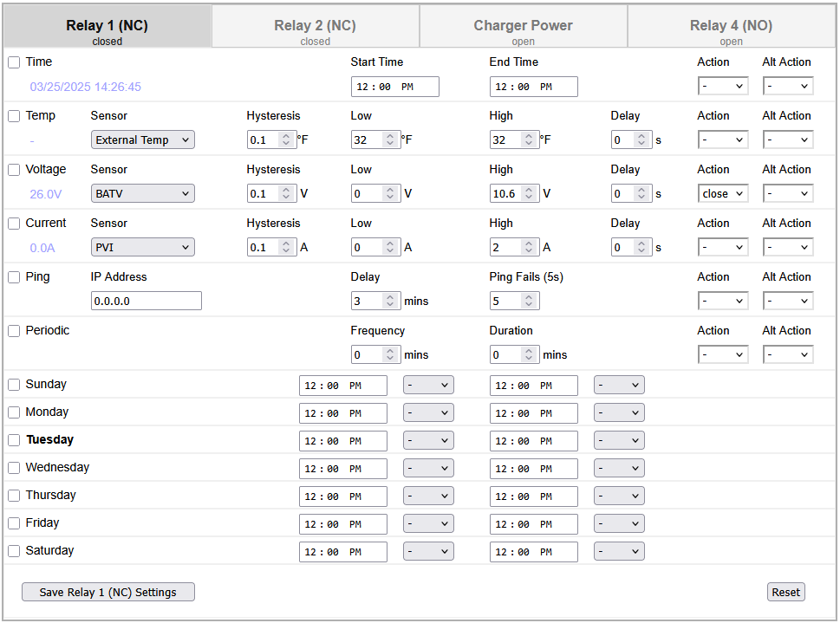Enable the Thursday schedule checkbox
The height and width of the screenshot is (623, 840).
14,496
